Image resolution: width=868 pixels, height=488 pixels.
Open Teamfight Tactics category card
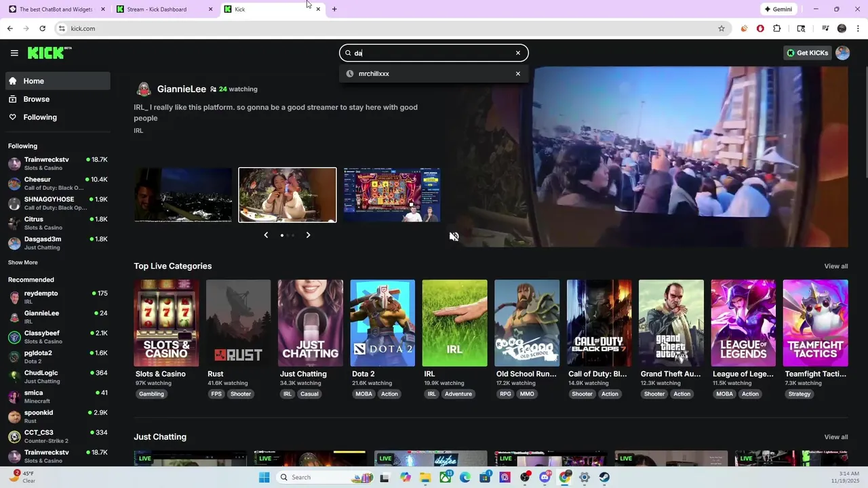pos(815,323)
